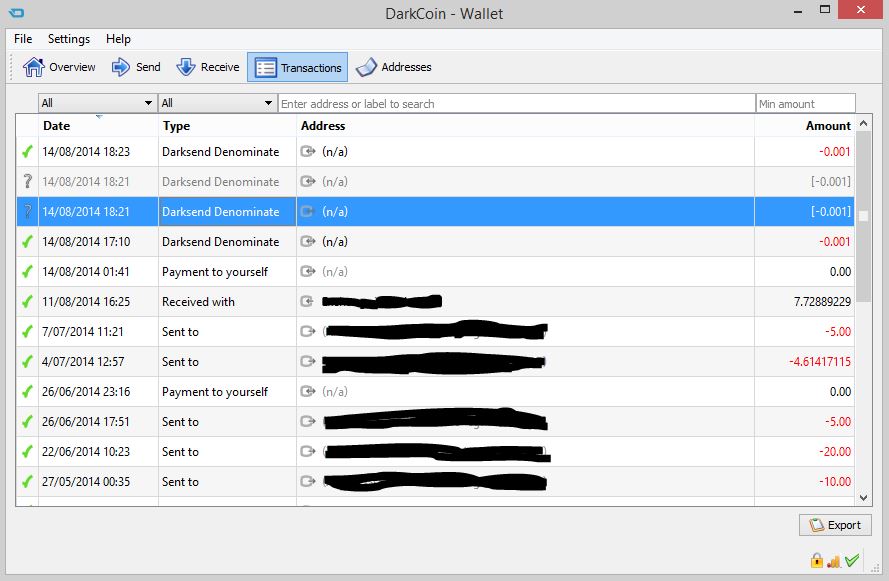This screenshot has height=581, width=889.
Task: Open the transaction type filter dropdown
Action: click(218, 103)
